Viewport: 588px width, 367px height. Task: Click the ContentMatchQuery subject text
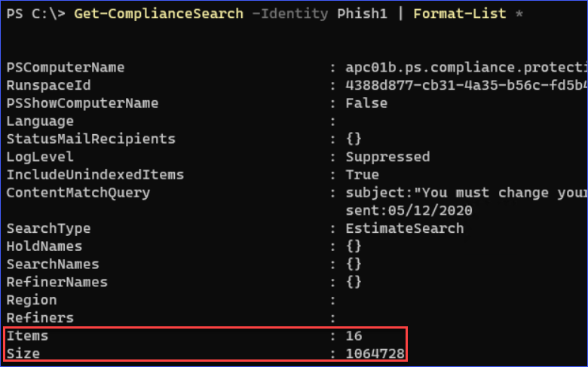coord(466,193)
